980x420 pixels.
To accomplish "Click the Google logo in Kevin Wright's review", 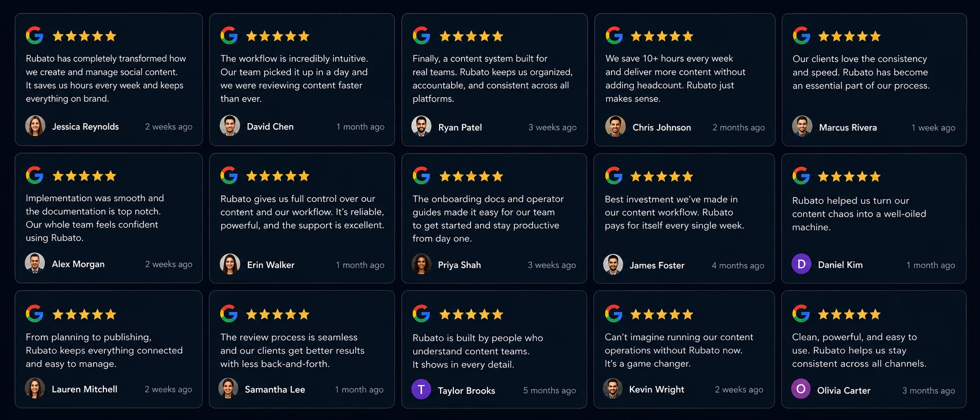I will tap(614, 313).
